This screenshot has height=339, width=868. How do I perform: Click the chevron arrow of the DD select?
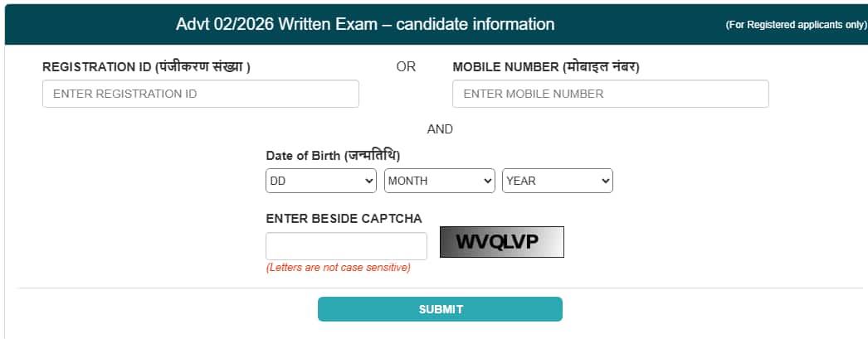(x=369, y=181)
